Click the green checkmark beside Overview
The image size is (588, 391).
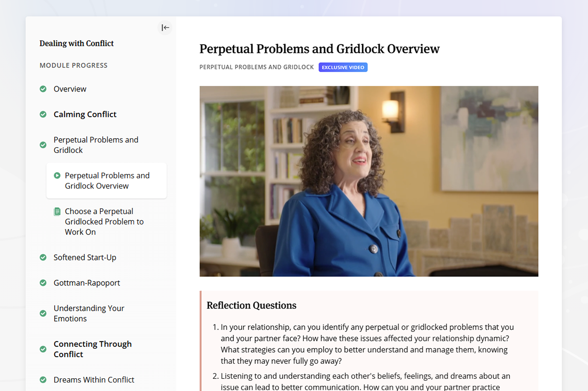[43, 89]
